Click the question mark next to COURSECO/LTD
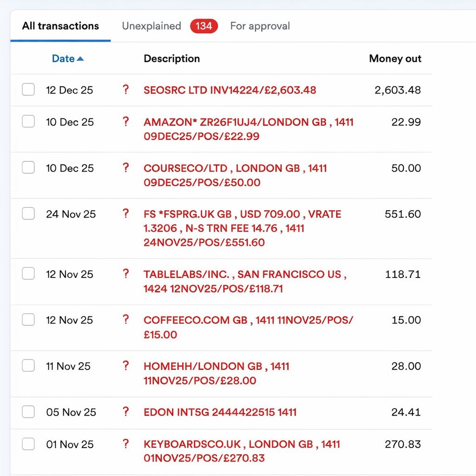 (125, 168)
